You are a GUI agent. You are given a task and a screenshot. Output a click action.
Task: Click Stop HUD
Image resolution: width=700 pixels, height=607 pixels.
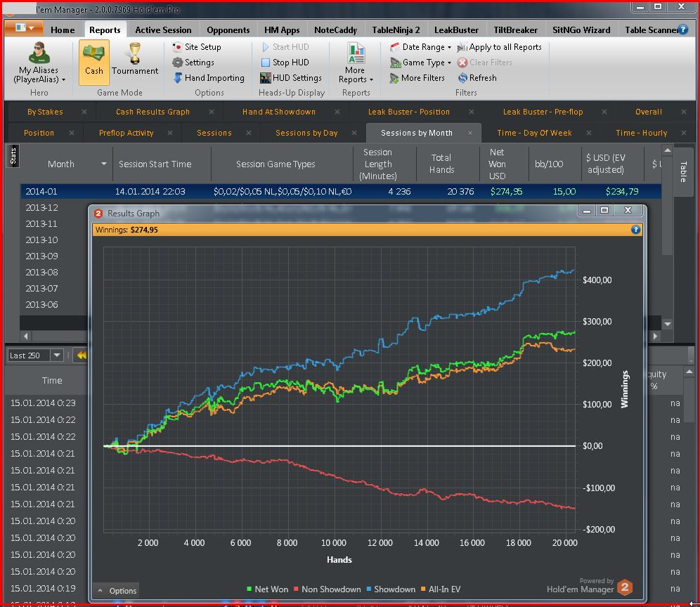[285, 63]
